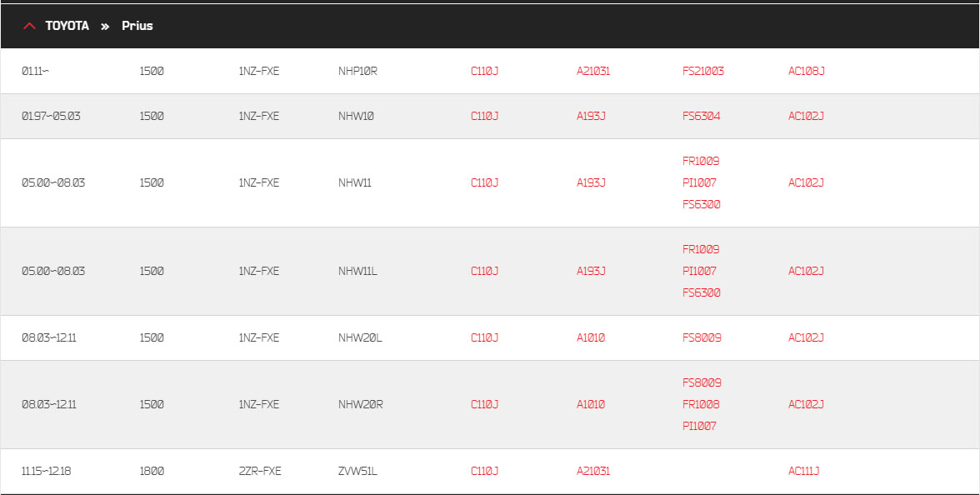Open part link FR1008
The width and height of the screenshot is (980, 495).
[701, 405]
